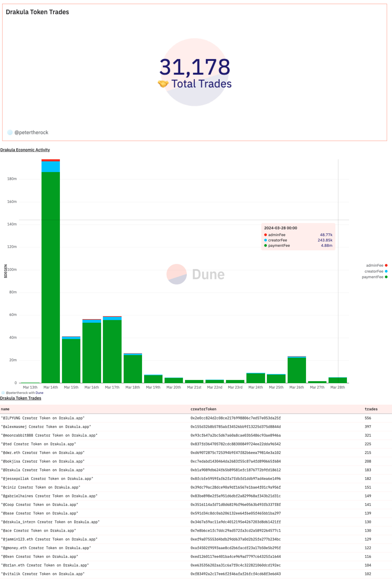Click the avatar icon beside @petertherock in the counter card
The height and width of the screenshot is (579, 392).
(10, 132)
